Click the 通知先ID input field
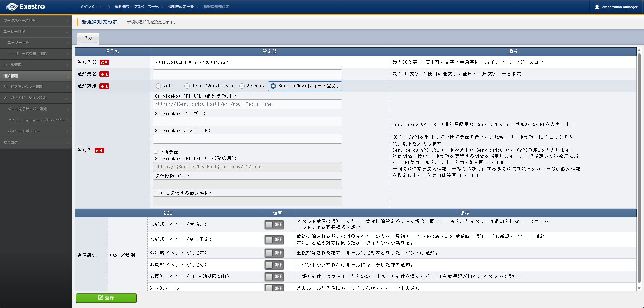 (247, 62)
